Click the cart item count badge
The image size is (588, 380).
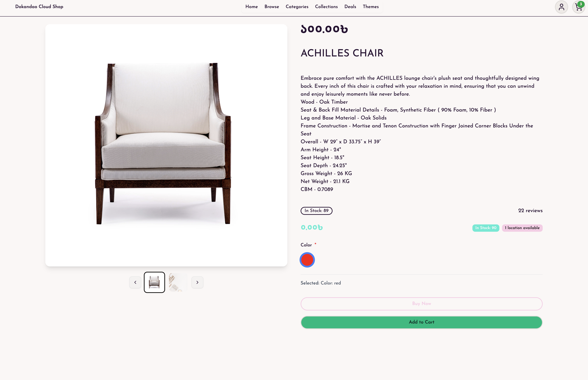coord(581,4)
